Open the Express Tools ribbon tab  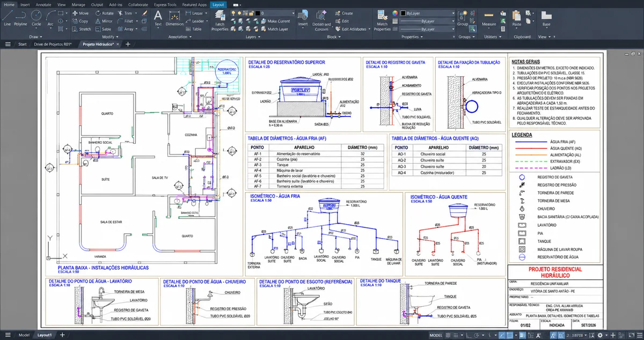pyautogui.click(x=165, y=4)
